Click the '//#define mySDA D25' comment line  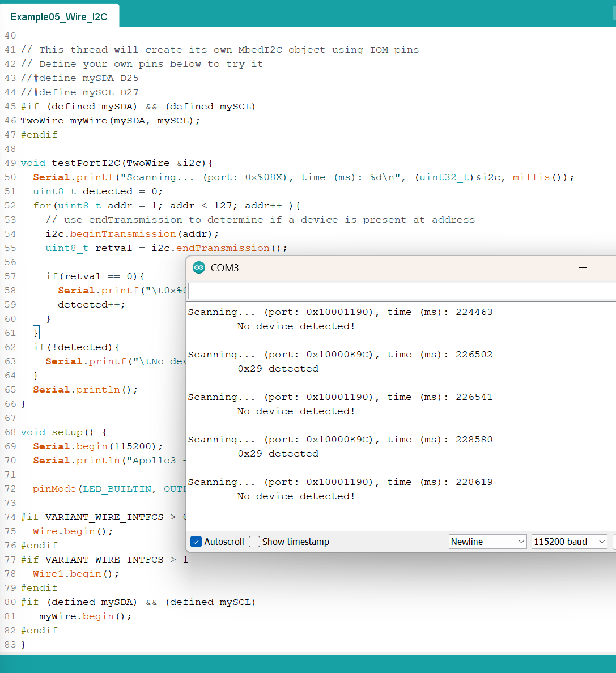(x=80, y=78)
